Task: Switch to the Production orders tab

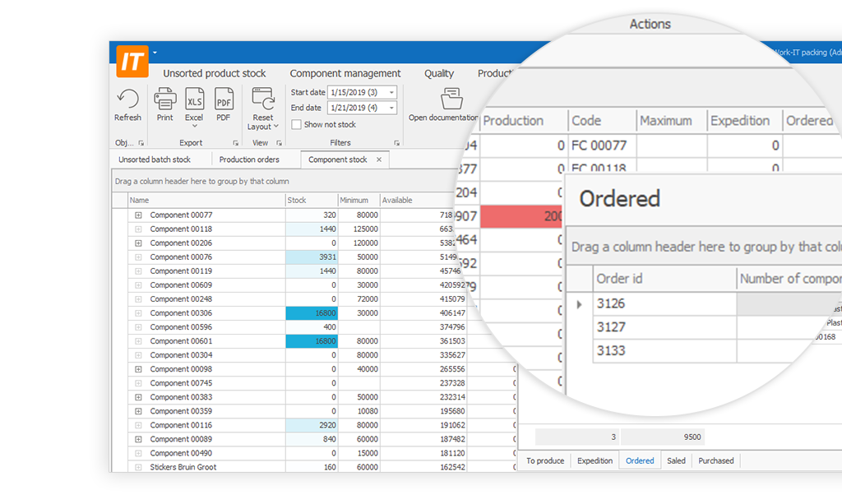Action: (x=249, y=160)
